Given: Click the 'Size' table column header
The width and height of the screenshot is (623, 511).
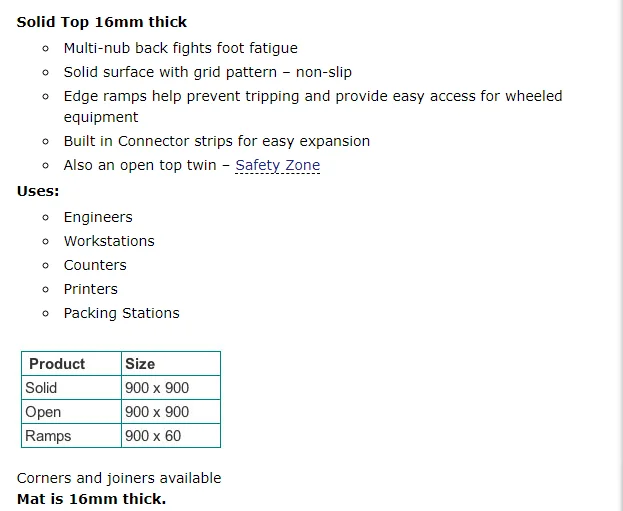Looking at the screenshot, I should (x=140, y=364).
